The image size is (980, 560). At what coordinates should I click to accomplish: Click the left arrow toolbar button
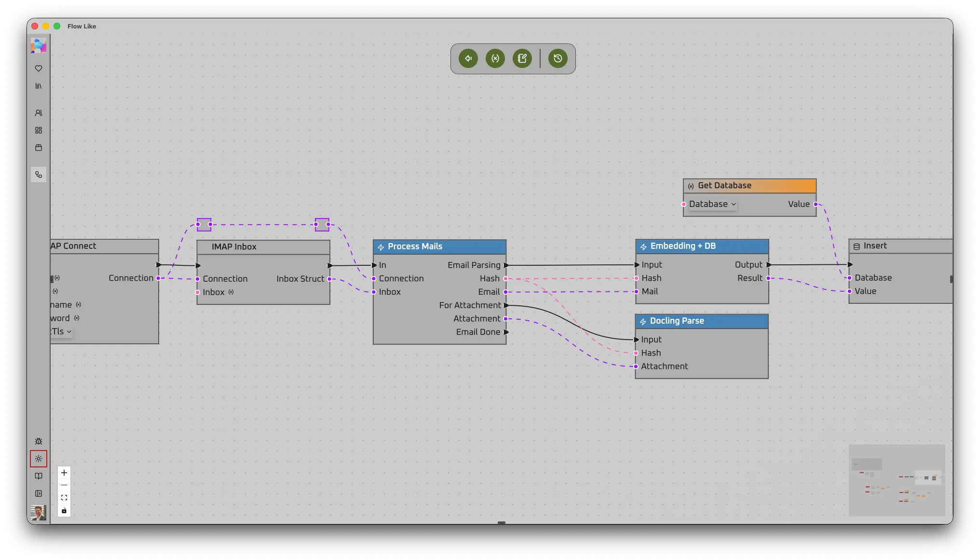click(468, 58)
